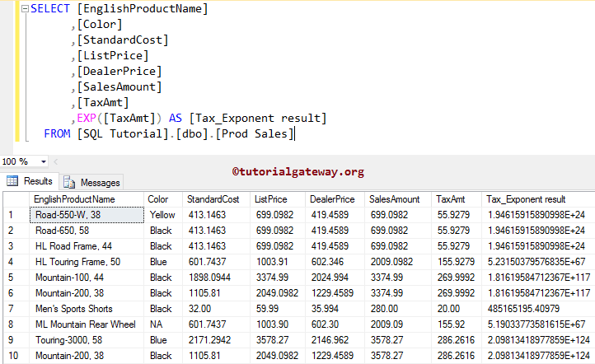Click the ListPrice value 59.99
Image resolution: width=595 pixels, height=364 pixels.
click(x=278, y=309)
